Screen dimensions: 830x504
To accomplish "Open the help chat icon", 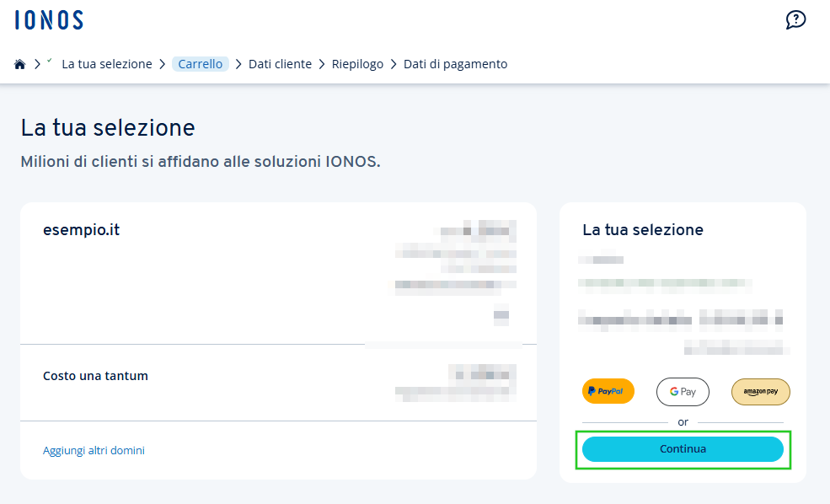I will (x=795, y=20).
